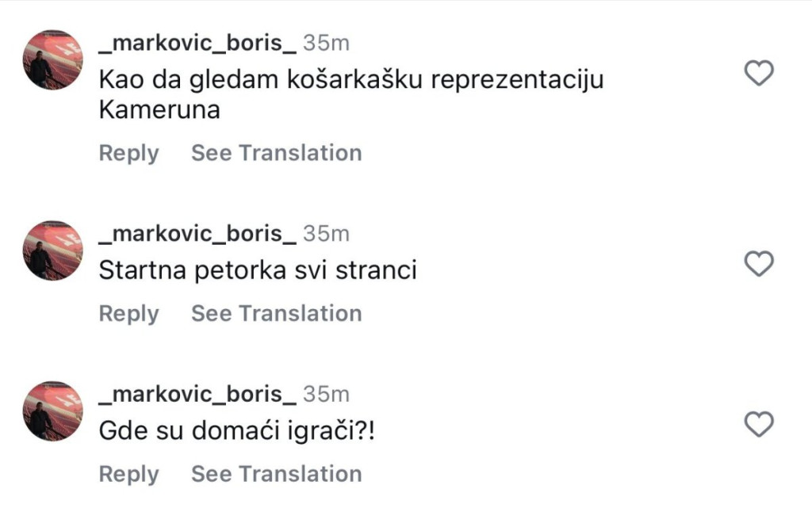Select 35m timestamp above "Gde su domaći" comment
Screen dimensions: 812x508
(326, 394)
